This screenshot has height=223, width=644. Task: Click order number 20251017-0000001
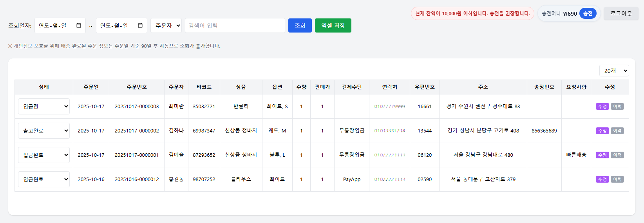137,155
